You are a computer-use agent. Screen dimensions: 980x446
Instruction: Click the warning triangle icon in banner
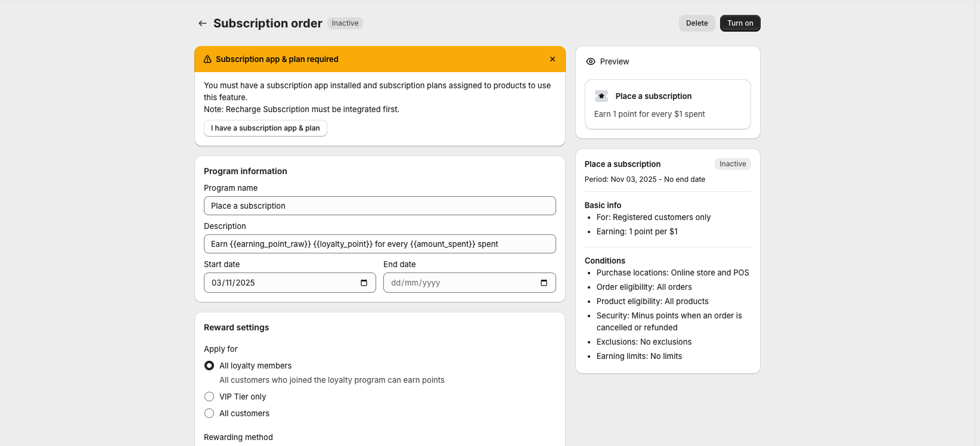[207, 59]
